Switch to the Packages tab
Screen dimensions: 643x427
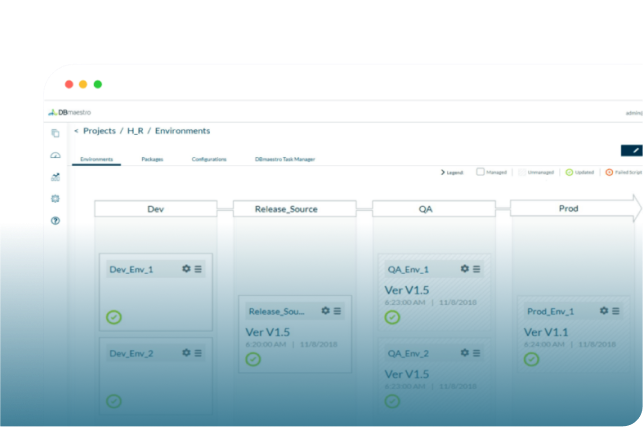pyautogui.click(x=152, y=159)
